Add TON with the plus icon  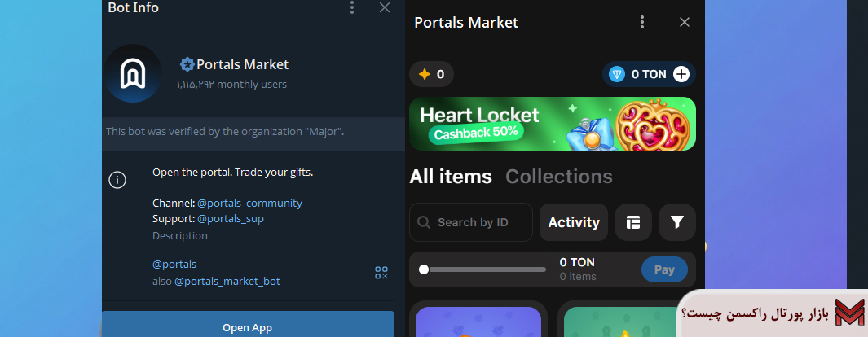681,74
